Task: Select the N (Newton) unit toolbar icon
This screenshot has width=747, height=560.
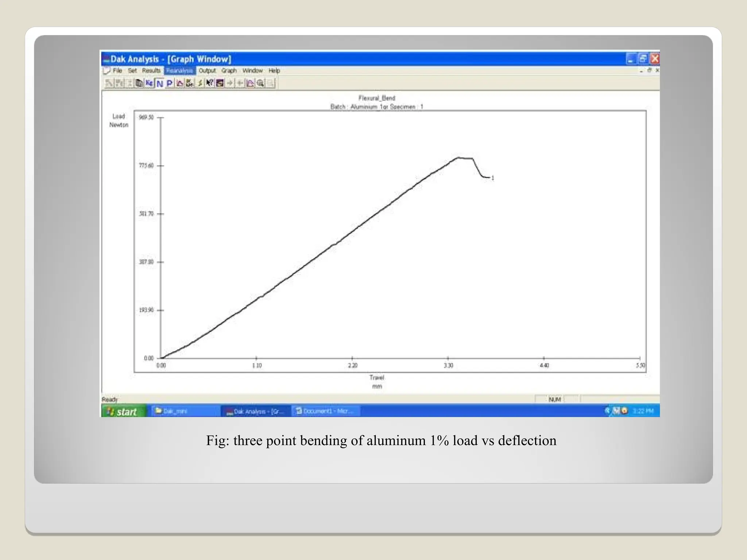Action: 160,83
